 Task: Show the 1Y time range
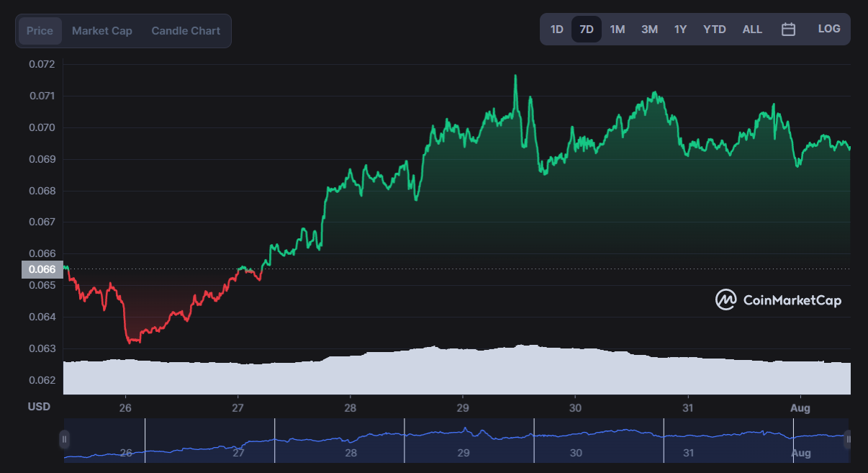point(680,30)
